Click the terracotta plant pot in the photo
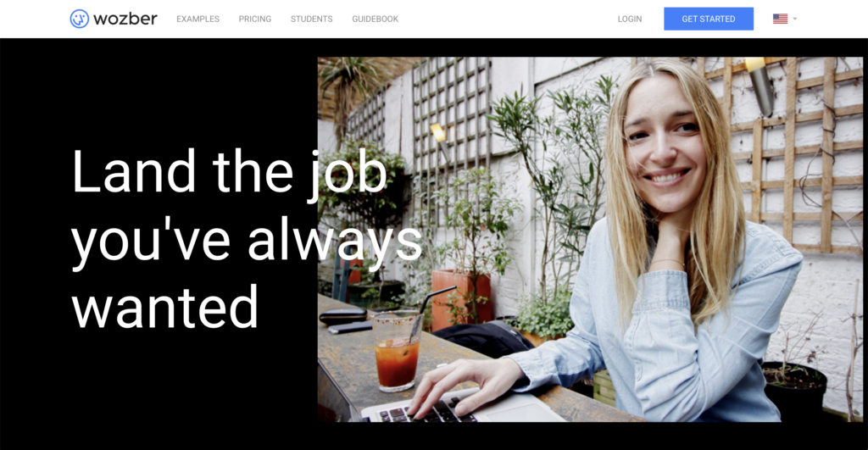This screenshot has height=450, width=868. [460, 299]
